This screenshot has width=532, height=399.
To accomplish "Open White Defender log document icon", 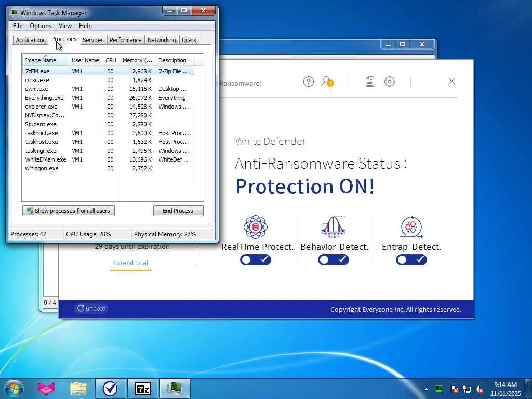I will coord(369,82).
